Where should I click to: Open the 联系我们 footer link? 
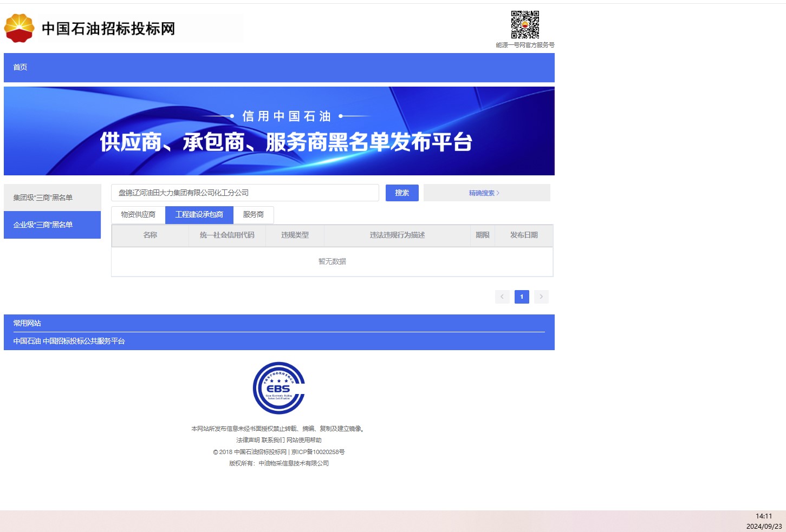point(274,440)
